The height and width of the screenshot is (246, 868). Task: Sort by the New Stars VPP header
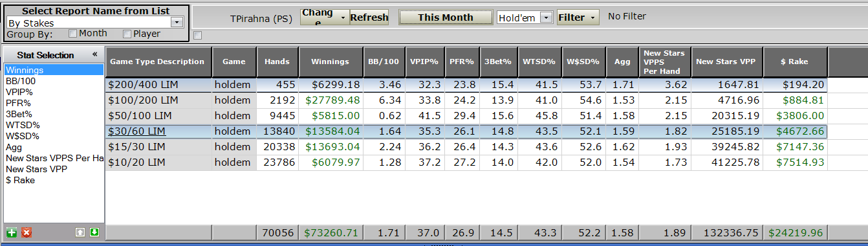[726, 61]
